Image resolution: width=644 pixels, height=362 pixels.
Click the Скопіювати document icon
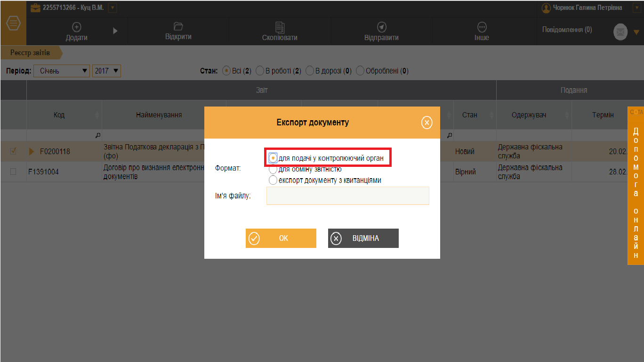coord(280,27)
